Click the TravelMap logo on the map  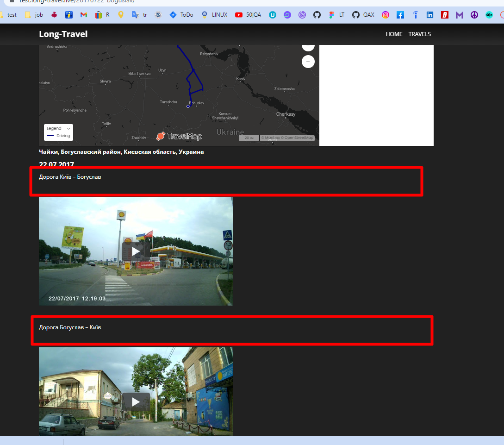click(x=179, y=136)
